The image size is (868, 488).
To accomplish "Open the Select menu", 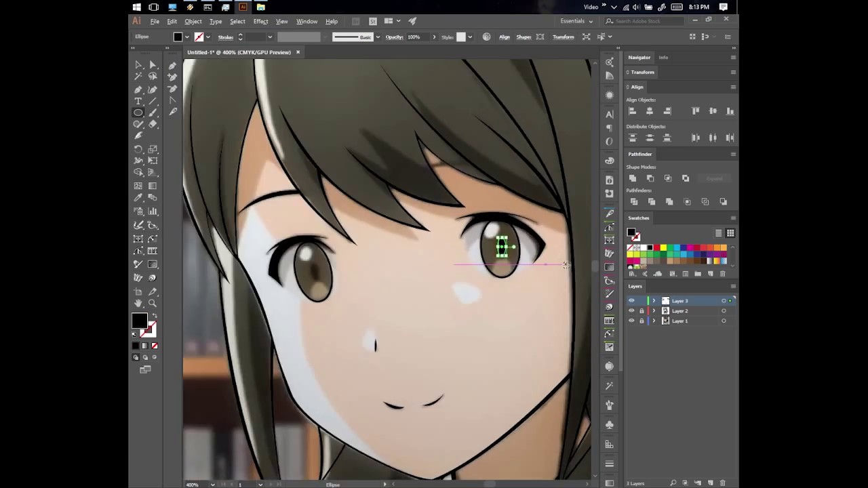I will coord(237,21).
